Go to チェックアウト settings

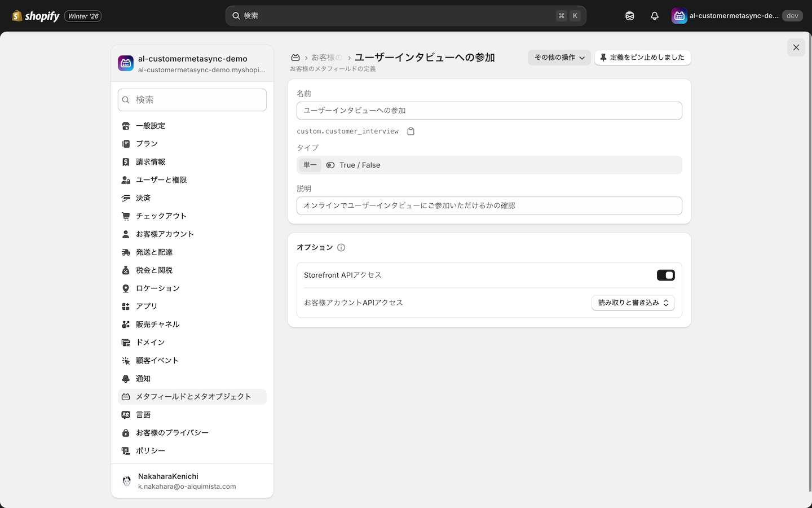click(x=161, y=216)
